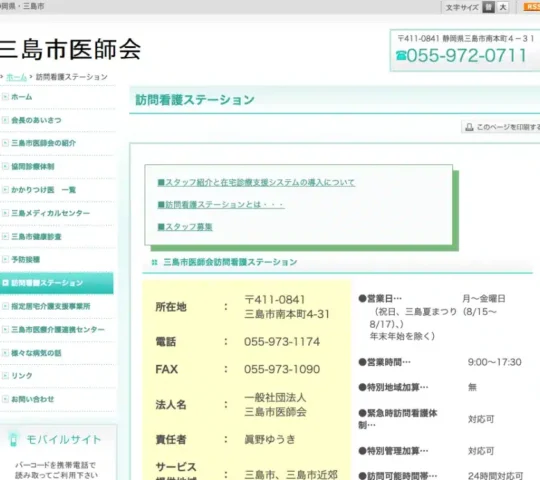Click the 三島市医師会 site title logo

pyautogui.click(x=70, y=49)
